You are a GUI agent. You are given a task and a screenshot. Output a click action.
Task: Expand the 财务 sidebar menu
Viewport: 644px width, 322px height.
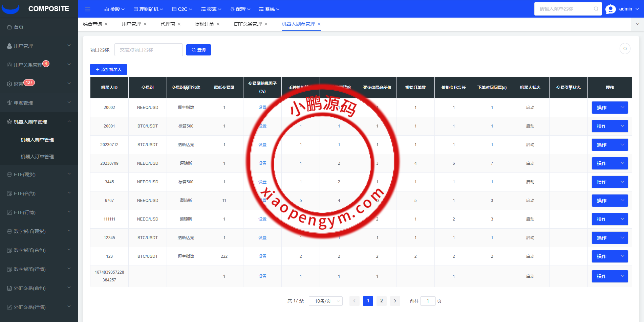click(39, 84)
